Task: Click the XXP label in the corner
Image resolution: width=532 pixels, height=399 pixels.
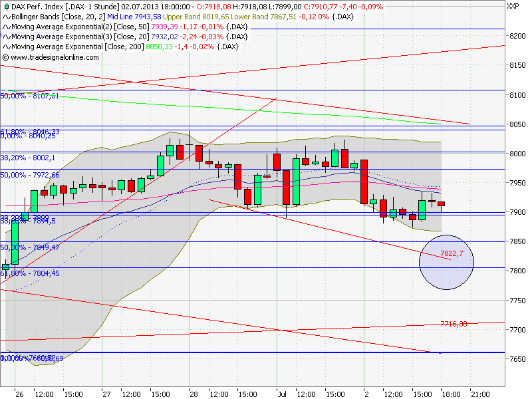Action: 513,6
